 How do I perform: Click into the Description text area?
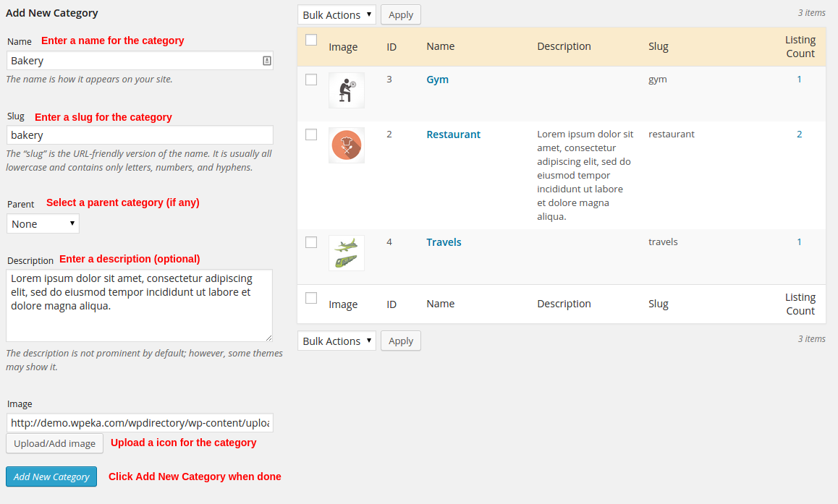(139, 305)
